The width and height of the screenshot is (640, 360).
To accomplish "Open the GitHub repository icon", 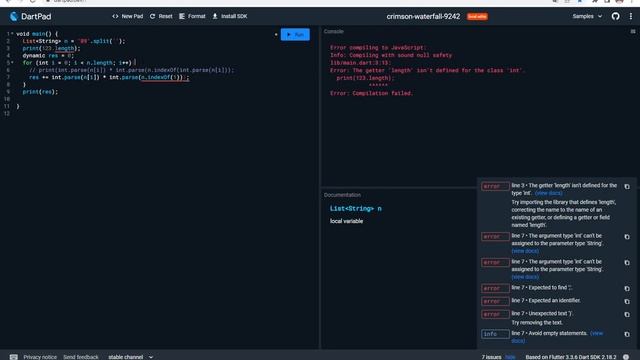I will (x=616, y=16).
